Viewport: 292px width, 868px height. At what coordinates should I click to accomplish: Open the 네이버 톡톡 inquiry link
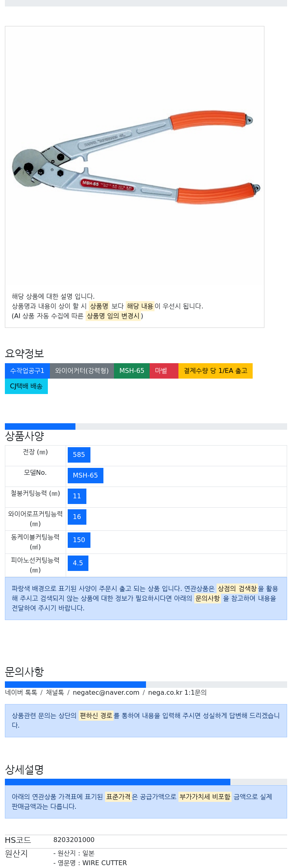pos(21,693)
